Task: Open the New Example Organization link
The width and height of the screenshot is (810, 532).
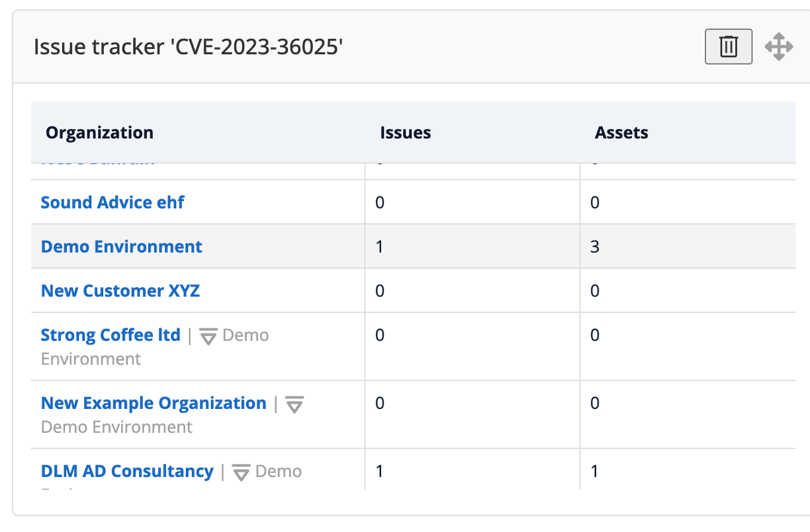Action: (x=154, y=404)
